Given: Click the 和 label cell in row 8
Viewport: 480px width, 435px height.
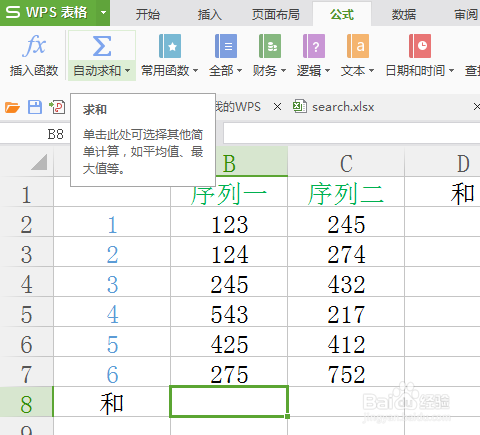Looking at the screenshot, I should (112, 402).
